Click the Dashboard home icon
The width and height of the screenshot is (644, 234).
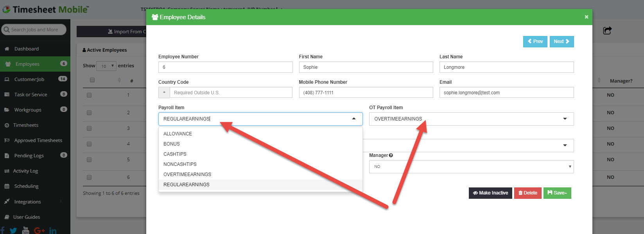point(7,49)
